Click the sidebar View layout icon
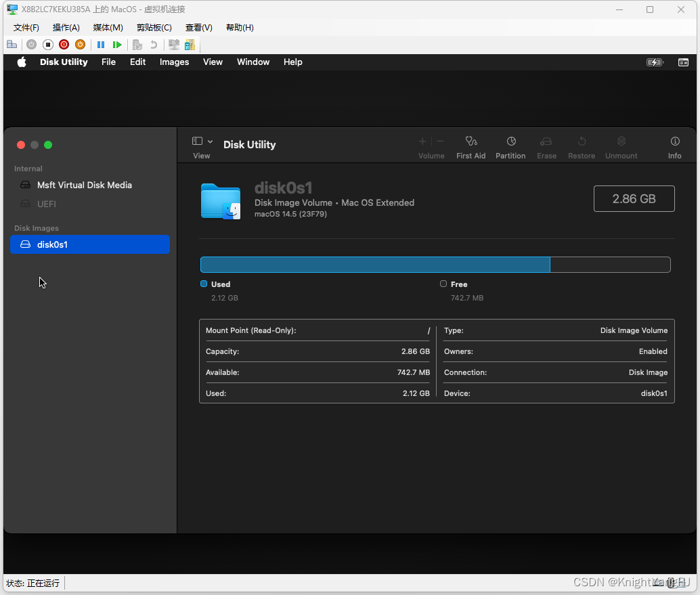The image size is (700, 595). coord(197,141)
